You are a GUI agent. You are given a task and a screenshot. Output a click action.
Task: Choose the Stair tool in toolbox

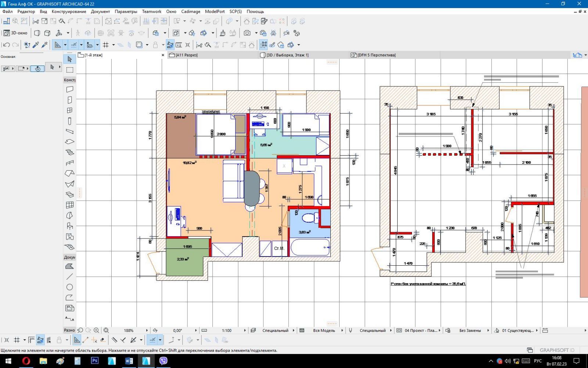click(x=69, y=152)
